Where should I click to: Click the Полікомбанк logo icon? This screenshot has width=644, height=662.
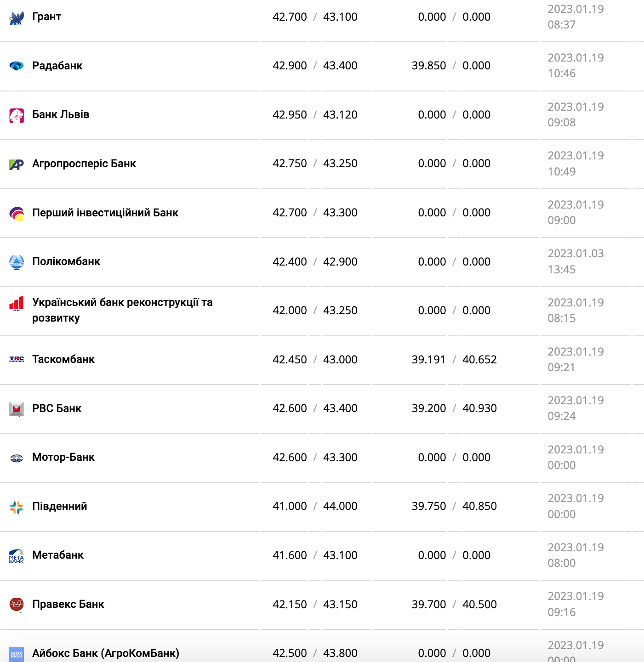(x=17, y=262)
